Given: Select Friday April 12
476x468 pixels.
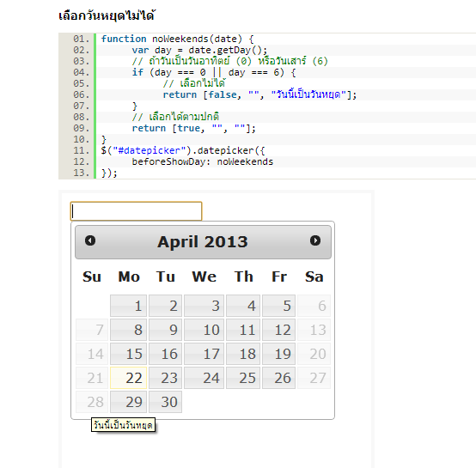Looking at the screenshot, I should (278, 330).
